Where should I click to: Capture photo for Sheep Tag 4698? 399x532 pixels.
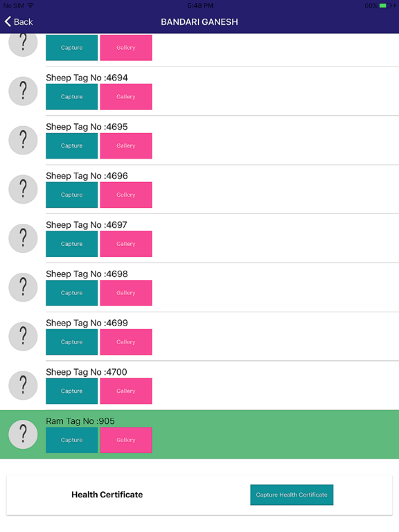pos(71,293)
